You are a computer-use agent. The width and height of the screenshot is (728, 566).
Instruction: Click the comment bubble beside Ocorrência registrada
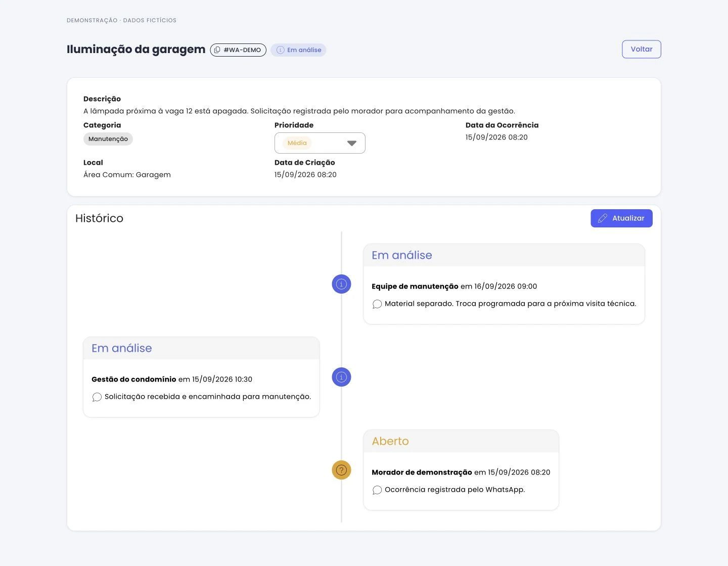click(x=377, y=490)
